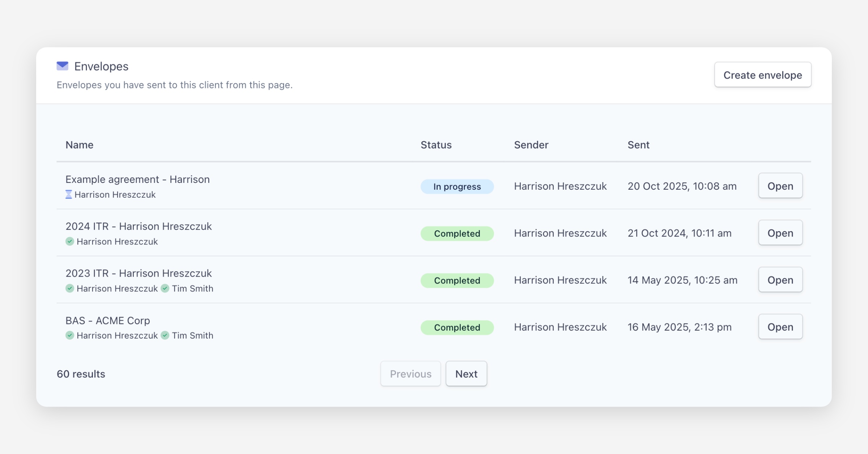Click hourglass icon under Example agreement
The image size is (868, 454).
pos(68,194)
